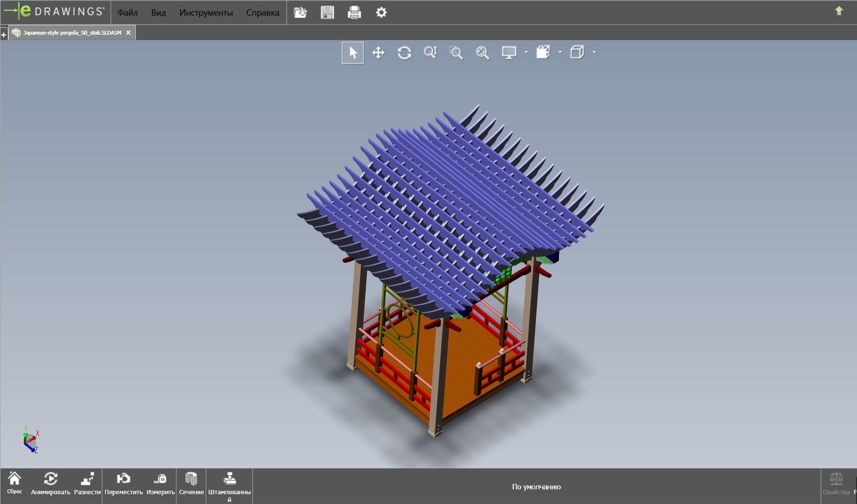Image resolution: width=857 pixels, height=504 pixels.
Task: Open the view orientation cube dropdown
Action: [594, 53]
